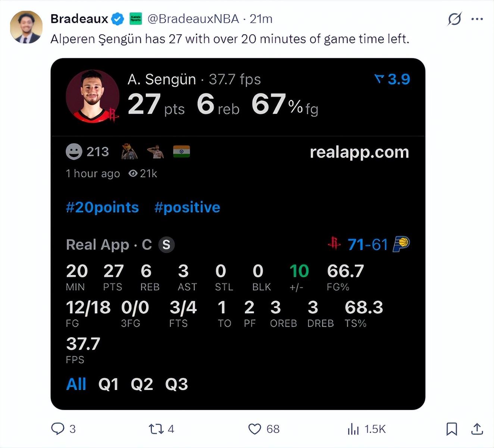Open view analytics bar chart icon
Viewport: 494px width, 448px height.
[x=353, y=429]
